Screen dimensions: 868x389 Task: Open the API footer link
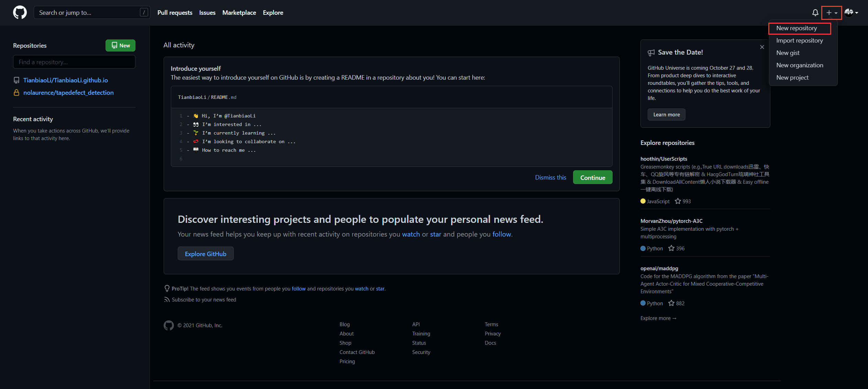coord(416,324)
